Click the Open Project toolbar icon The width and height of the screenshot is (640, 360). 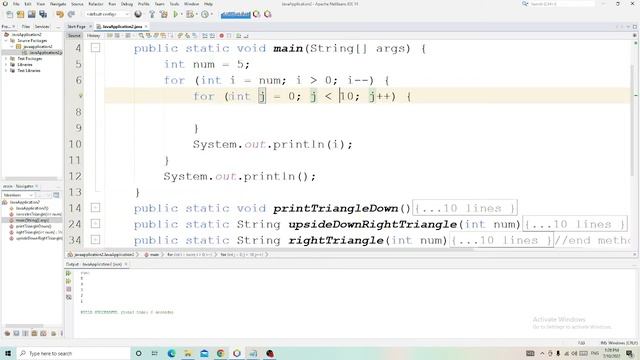click(31, 14)
